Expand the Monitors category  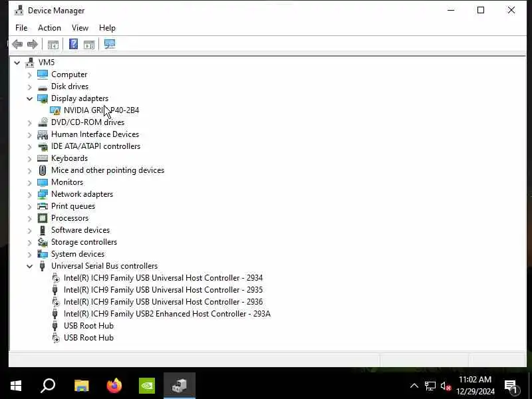click(29, 182)
